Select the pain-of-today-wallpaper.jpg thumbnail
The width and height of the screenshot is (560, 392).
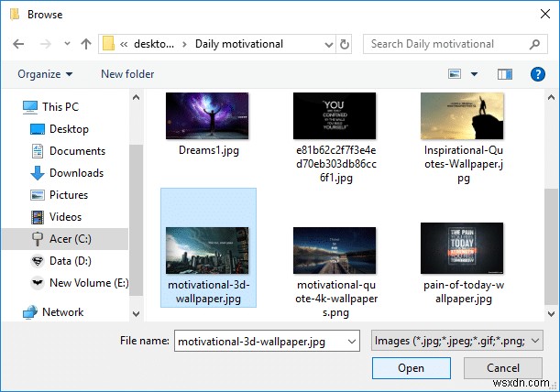462,248
